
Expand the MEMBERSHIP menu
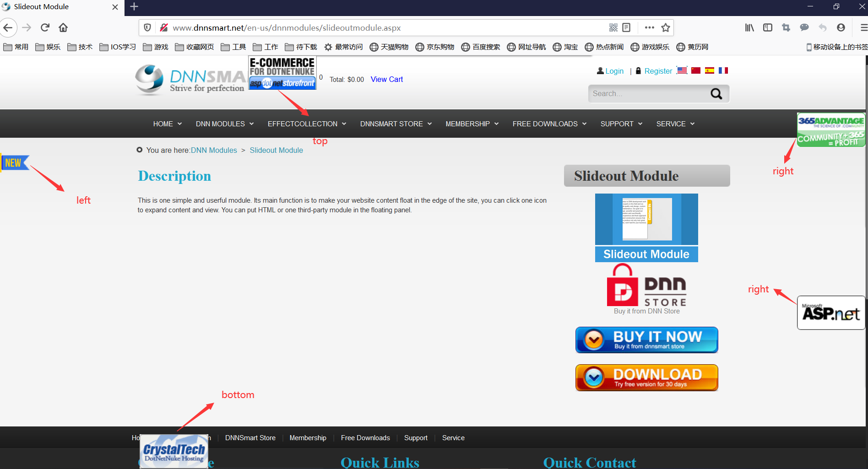(472, 124)
